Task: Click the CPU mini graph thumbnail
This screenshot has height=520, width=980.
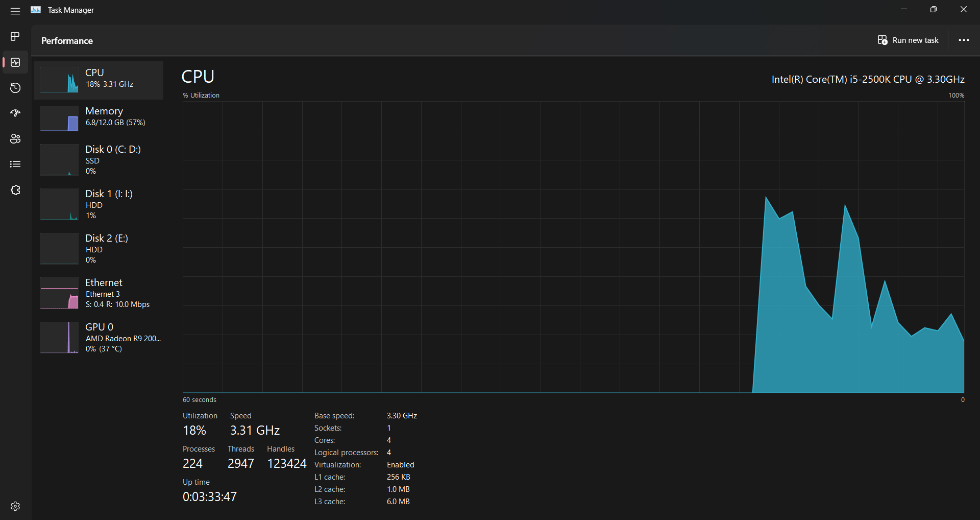Action: point(59,80)
